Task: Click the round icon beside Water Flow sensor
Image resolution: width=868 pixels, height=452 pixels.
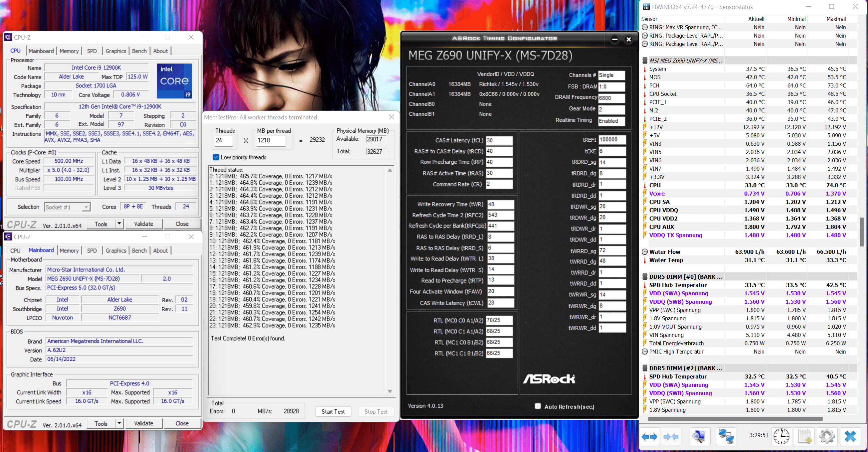Action: point(645,252)
